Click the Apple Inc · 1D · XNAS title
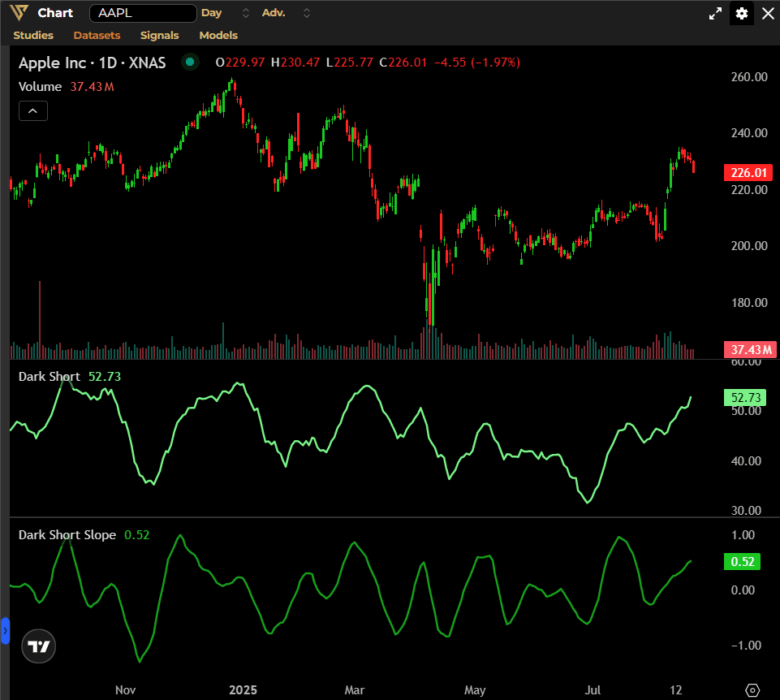 click(92, 63)
